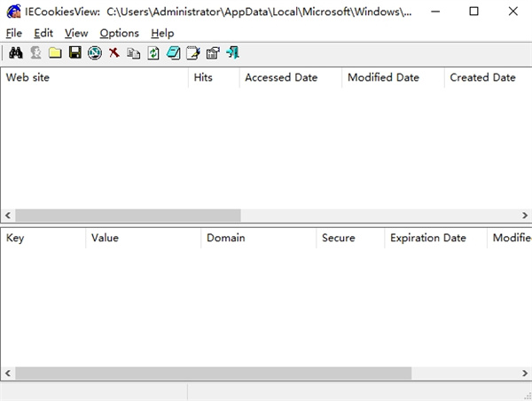Open the Help menu

point(162,33)
